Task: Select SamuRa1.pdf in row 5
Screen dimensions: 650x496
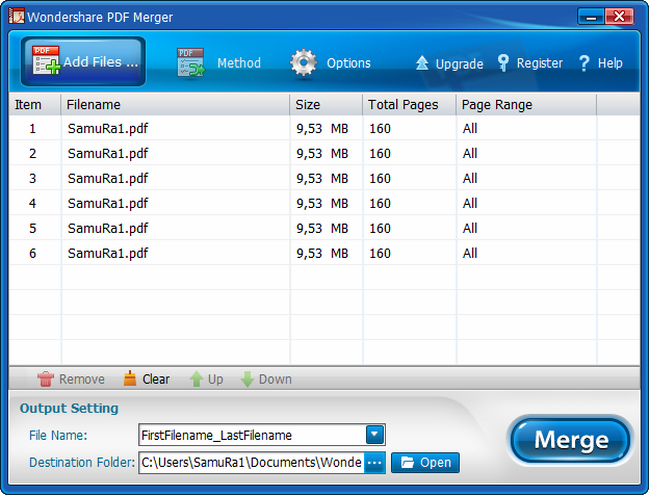Action: [108, 228]
